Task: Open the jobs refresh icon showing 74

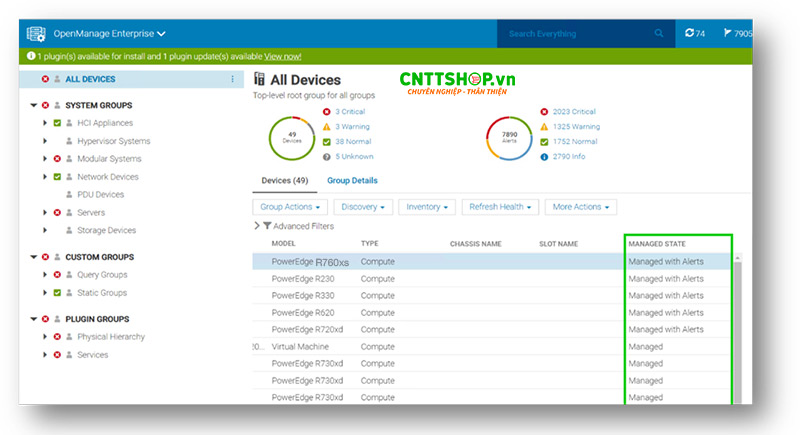Action: point(694,33)
